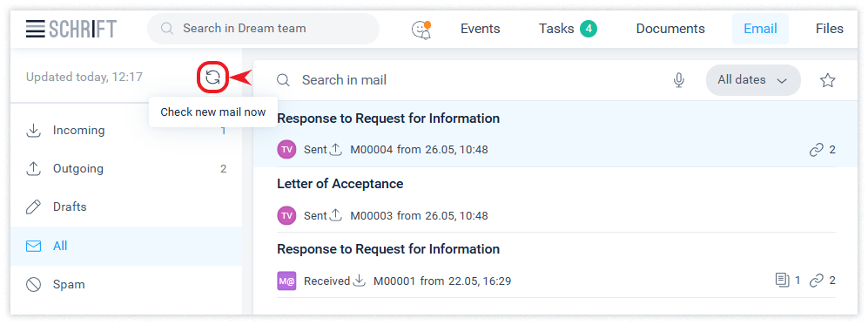Go to the Documents tab

(670, 29)
